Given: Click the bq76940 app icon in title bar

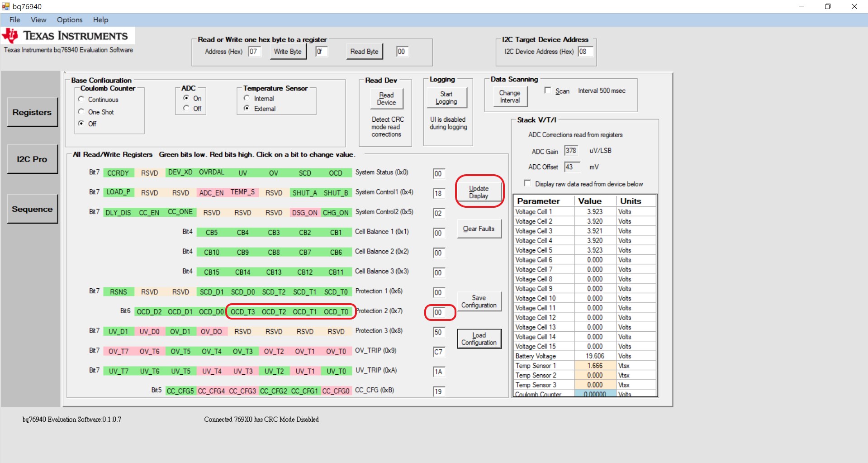Looking at the screenshot, I should 5,6.
